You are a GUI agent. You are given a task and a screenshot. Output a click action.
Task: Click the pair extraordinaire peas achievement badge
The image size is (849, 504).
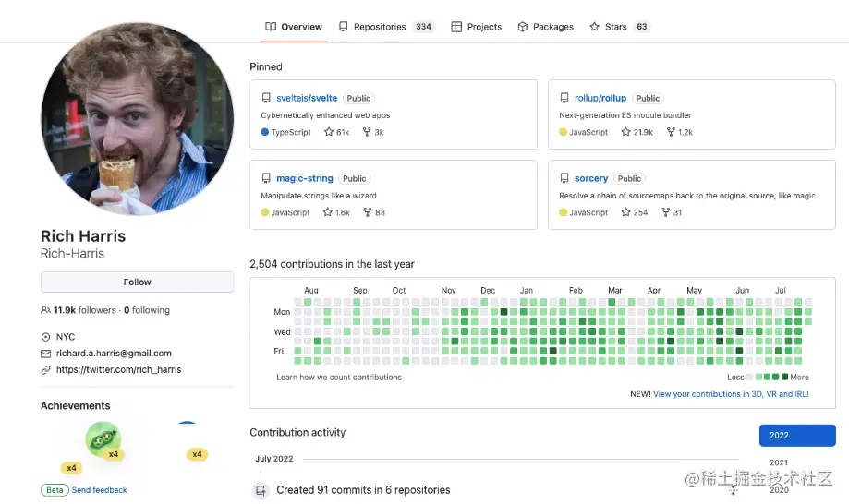click(x=103, y=439)
